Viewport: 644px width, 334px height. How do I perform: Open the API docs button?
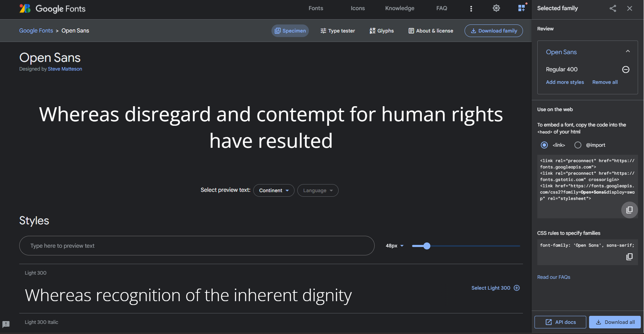560,322
